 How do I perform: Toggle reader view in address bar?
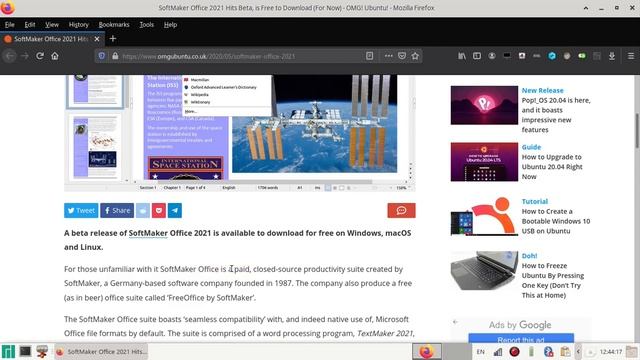[x=369, y=56]
